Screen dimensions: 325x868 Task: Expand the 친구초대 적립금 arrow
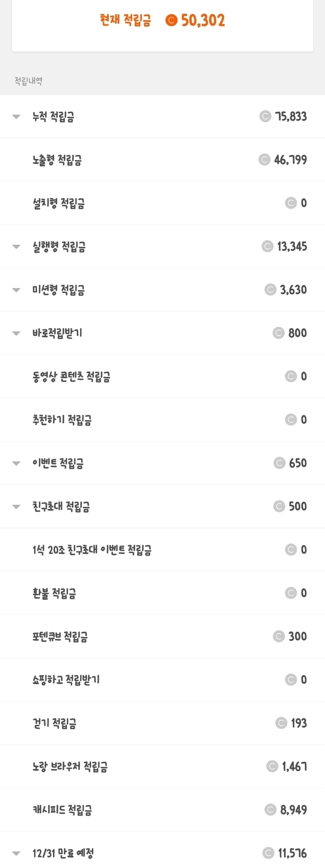click(16, 506)
